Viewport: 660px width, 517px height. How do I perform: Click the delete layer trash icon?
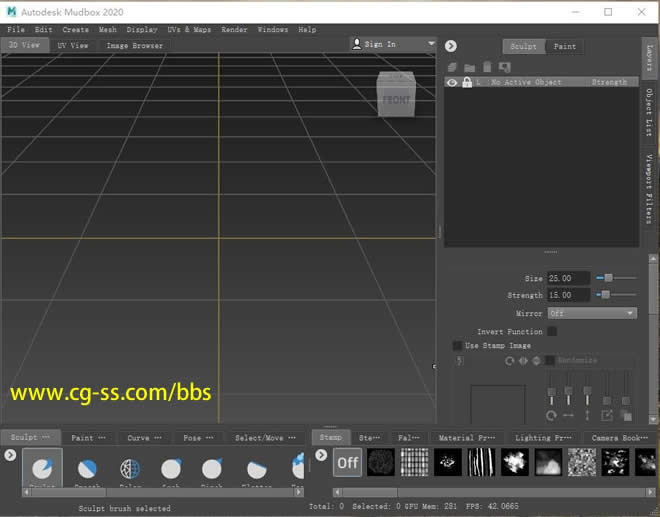[487, 67]
